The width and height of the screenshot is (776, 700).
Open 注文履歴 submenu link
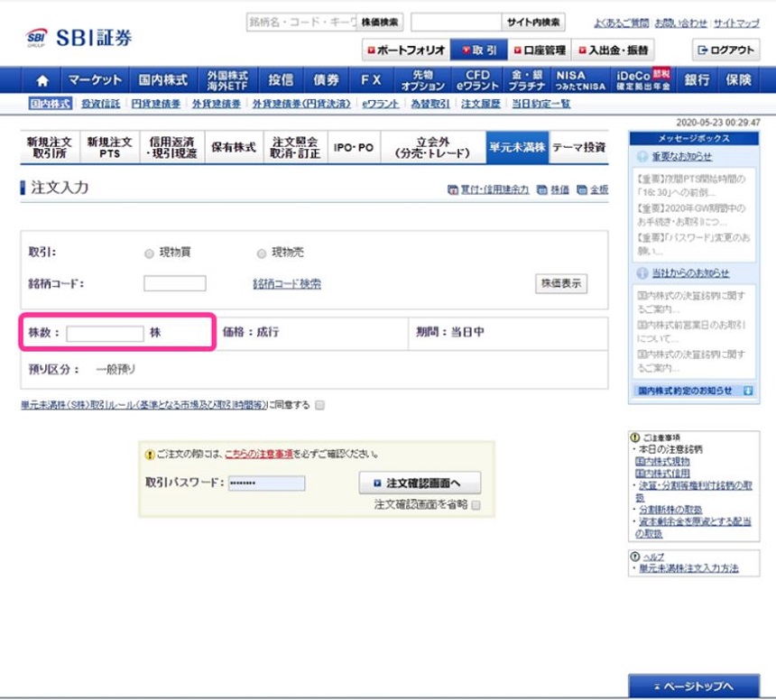tap(481, 104)
